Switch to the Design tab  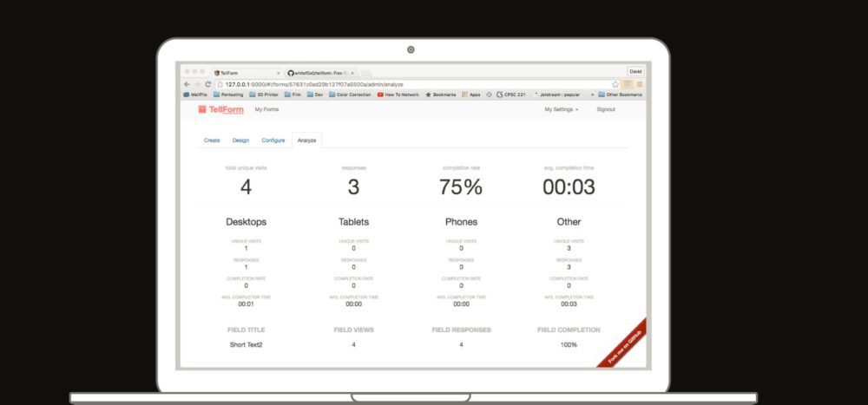[240, 140]
